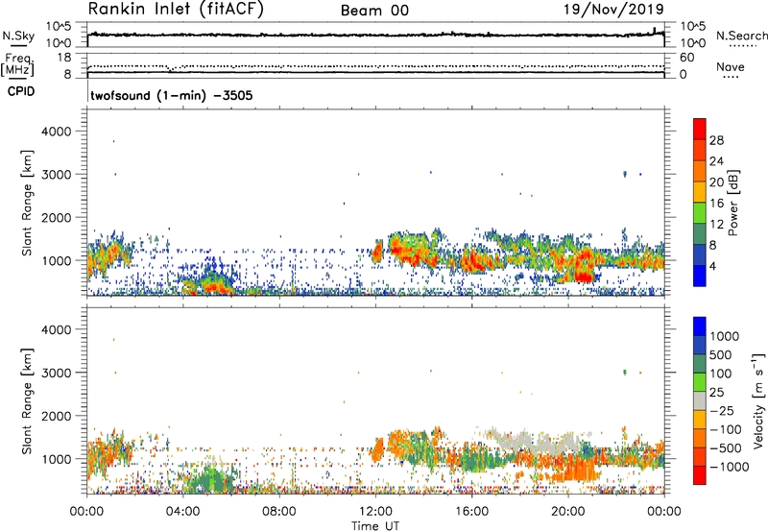Viewport: 768px width, 532px height.
Task: Click the 'Freq. [MHz]' axis label
Action: pyautogui.click(x=17, y=65)
